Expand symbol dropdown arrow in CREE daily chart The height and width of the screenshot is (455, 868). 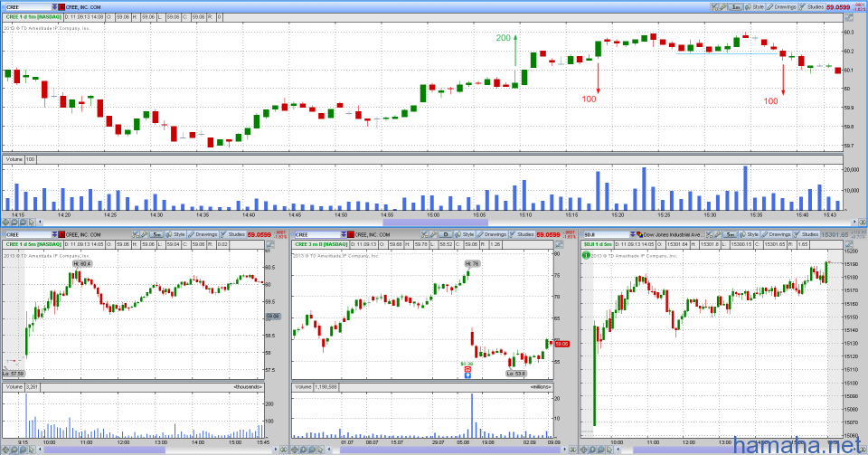pyautogui.click(x=344, y=234)
